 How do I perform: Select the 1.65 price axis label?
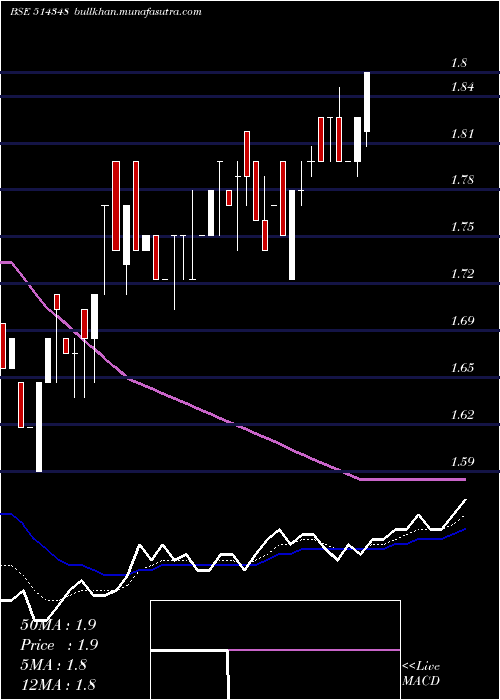(462, 368)
